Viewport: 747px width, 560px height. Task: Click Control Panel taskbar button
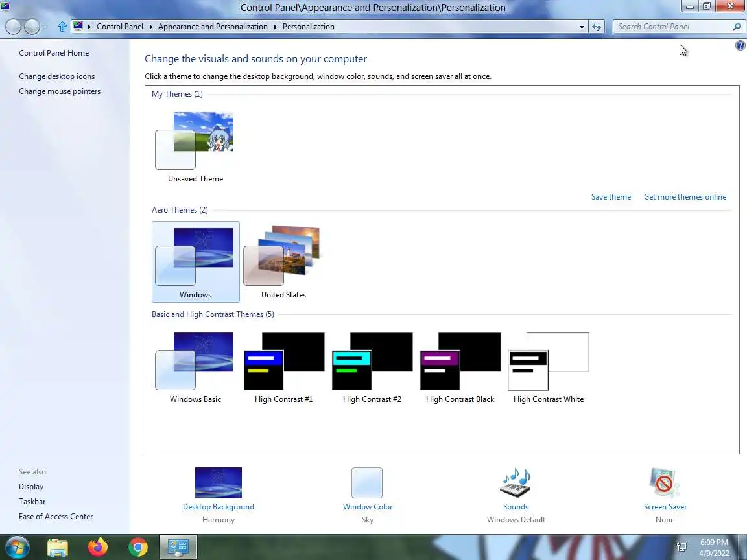tap(178, 548)
